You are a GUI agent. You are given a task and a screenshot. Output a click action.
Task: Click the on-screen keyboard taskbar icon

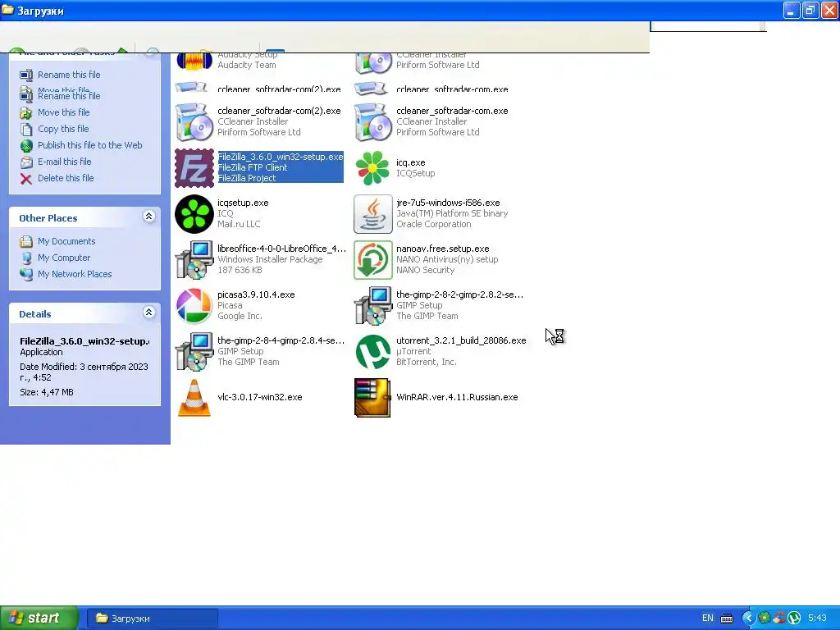727,619
